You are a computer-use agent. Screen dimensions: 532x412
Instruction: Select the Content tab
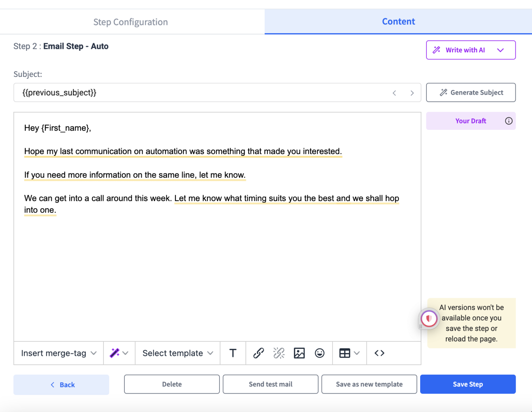point(398,21)
